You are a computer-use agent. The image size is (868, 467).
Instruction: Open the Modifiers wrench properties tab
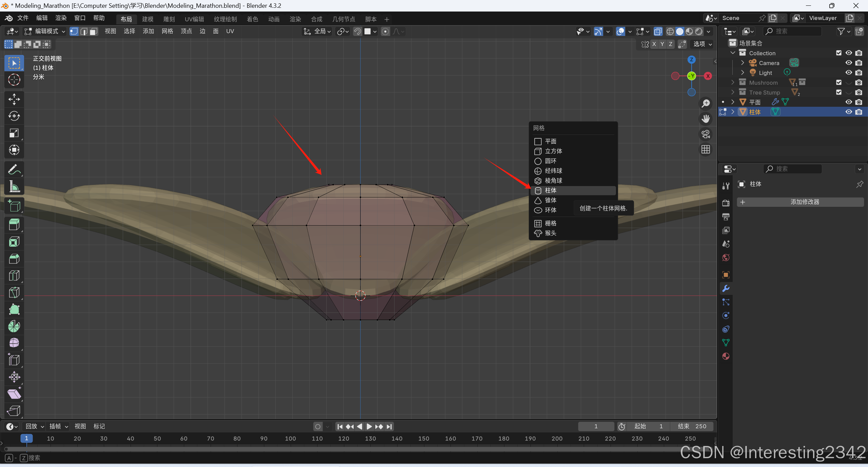coord(726,288)
